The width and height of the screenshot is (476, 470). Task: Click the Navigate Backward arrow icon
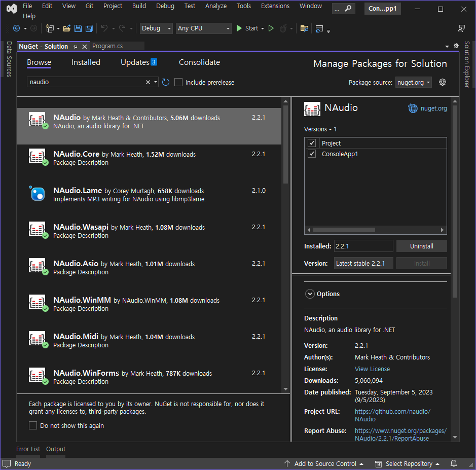coord(17,28)
